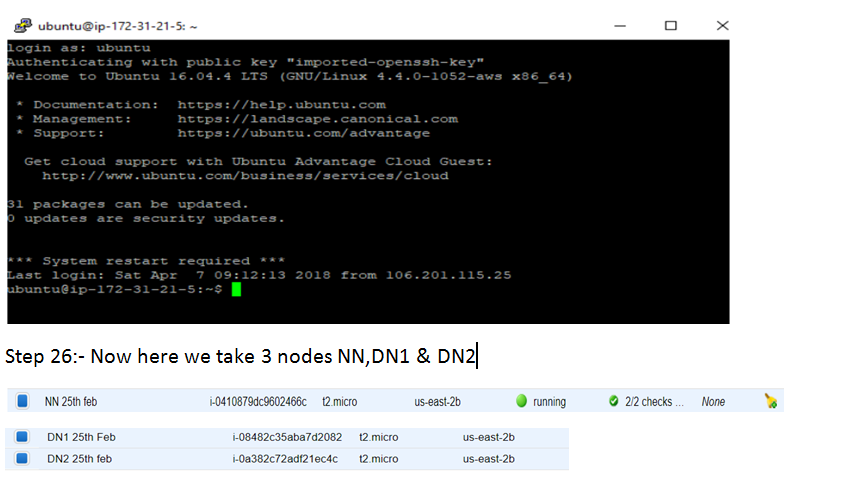The width and height of the screenshot is (847, 488).
Task: Click instance ID i-0a382c72adf21ec4c
Action: (285, 459)
